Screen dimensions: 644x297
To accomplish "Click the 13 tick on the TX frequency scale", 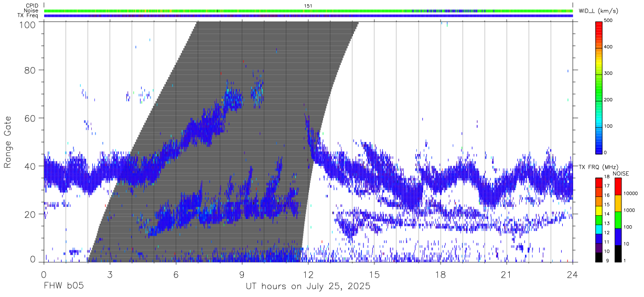I will click(607, 223).
